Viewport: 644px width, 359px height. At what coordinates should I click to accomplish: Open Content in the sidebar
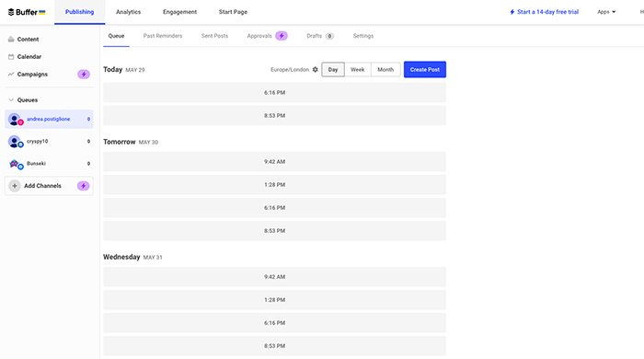pyautogui.click(x=28, y=40)
